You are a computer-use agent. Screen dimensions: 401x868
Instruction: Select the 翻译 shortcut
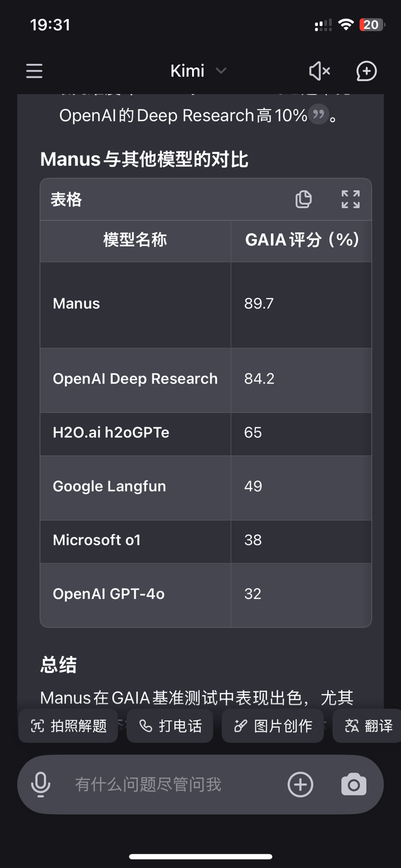tap(368, 726)
